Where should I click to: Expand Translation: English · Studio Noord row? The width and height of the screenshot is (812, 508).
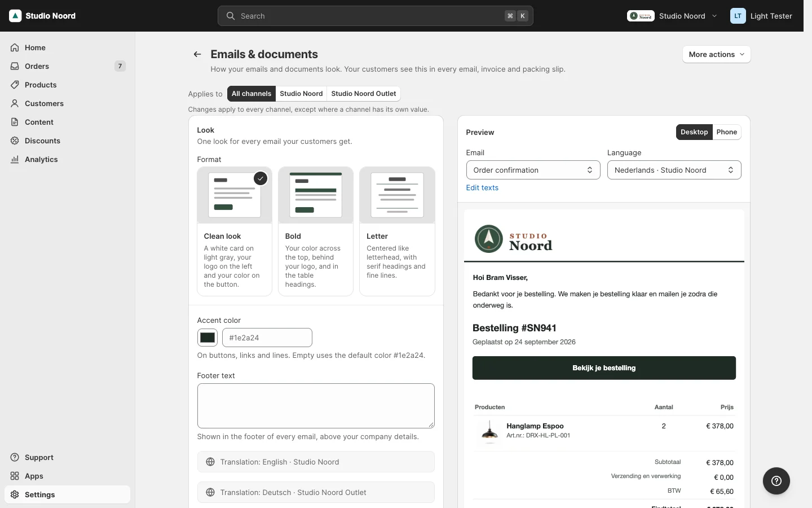[x=316, y=462]
